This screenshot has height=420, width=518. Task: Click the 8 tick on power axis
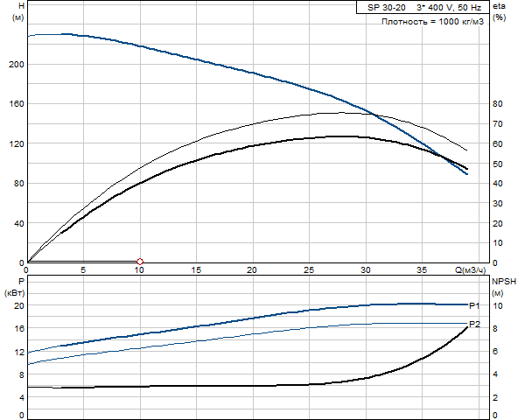(22, 374)
